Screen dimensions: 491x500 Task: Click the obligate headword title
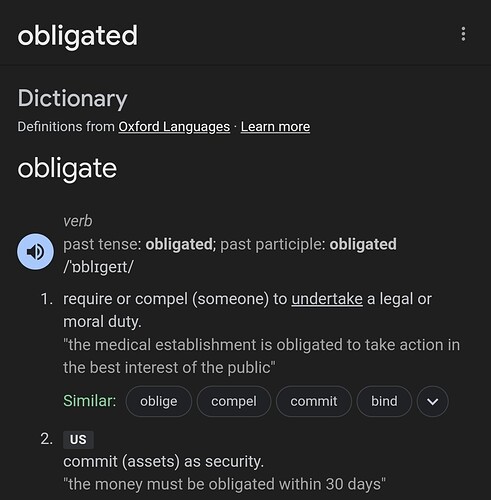(x=67, y=168)
